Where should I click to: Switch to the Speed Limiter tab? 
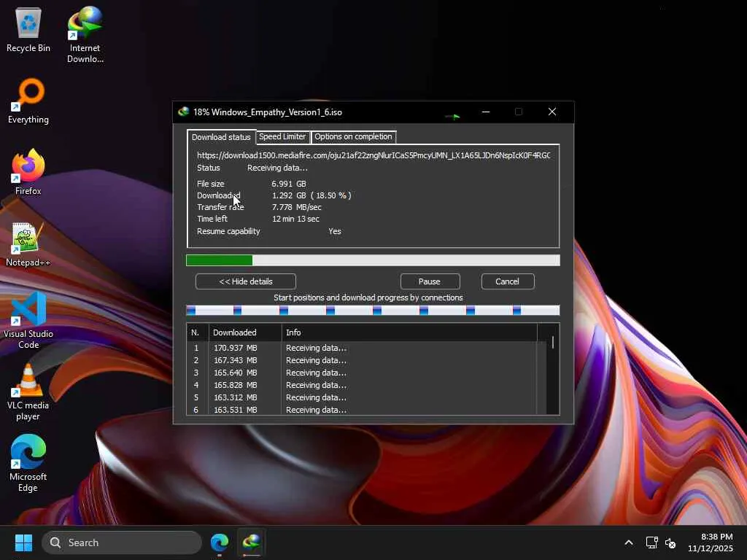click(282, 137)
